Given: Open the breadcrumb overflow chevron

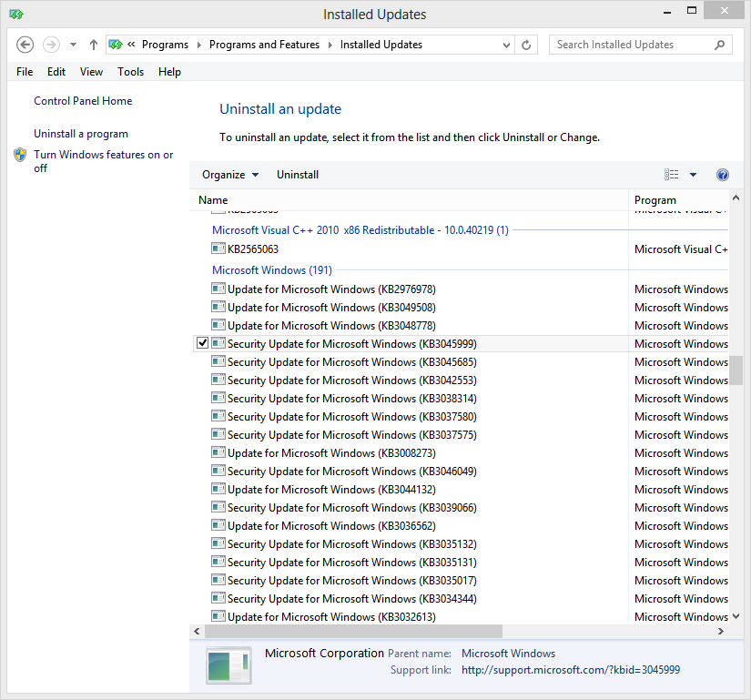Looking at the screenshot, I should [x=131, y=45].
